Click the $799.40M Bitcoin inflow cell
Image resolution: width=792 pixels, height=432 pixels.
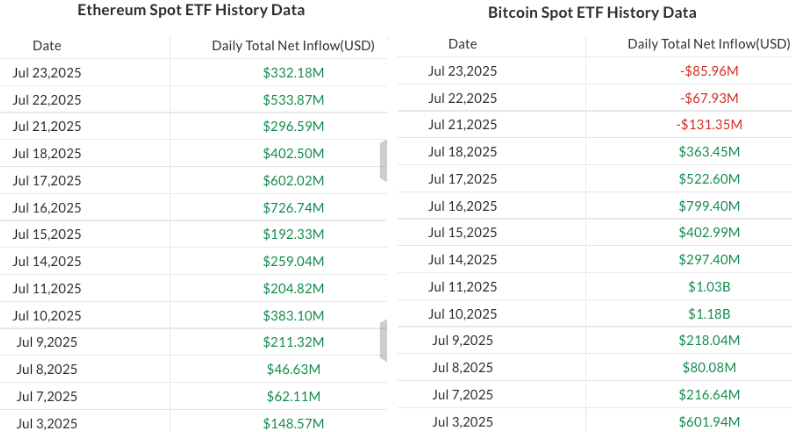click(x=708, y=205)
